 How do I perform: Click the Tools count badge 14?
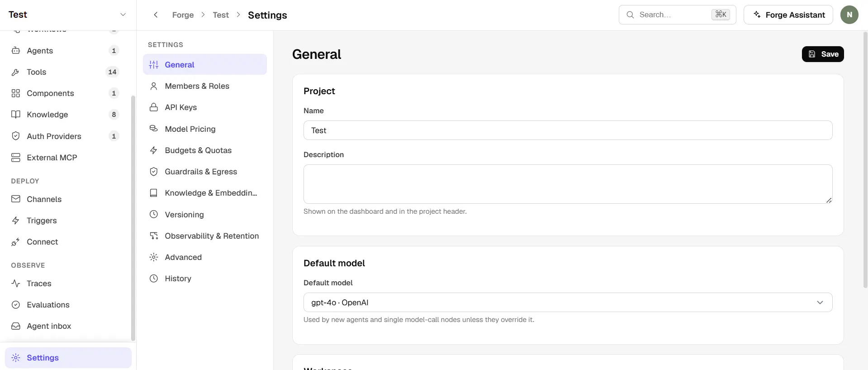pyautogui.click(x=112, y=72)
